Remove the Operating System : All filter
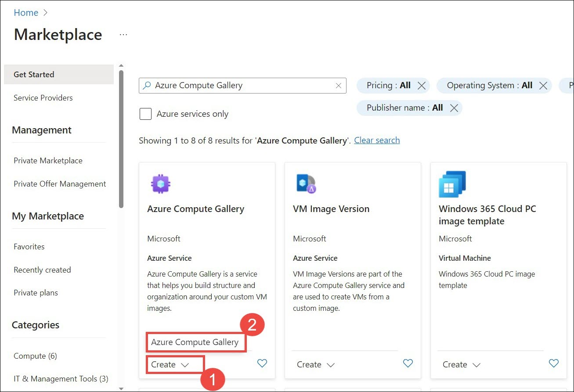The height and width of the screenshot is (392, 574). [x=543, y=86]
